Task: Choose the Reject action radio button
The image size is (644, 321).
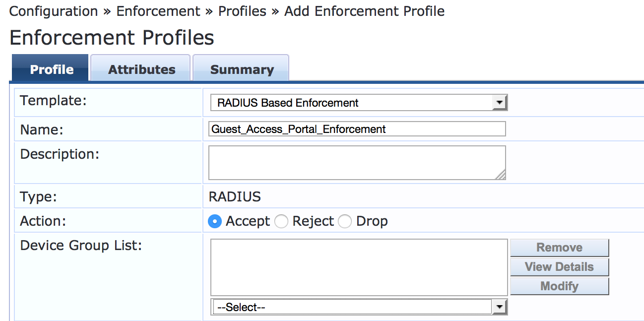Action: [281, 221]
